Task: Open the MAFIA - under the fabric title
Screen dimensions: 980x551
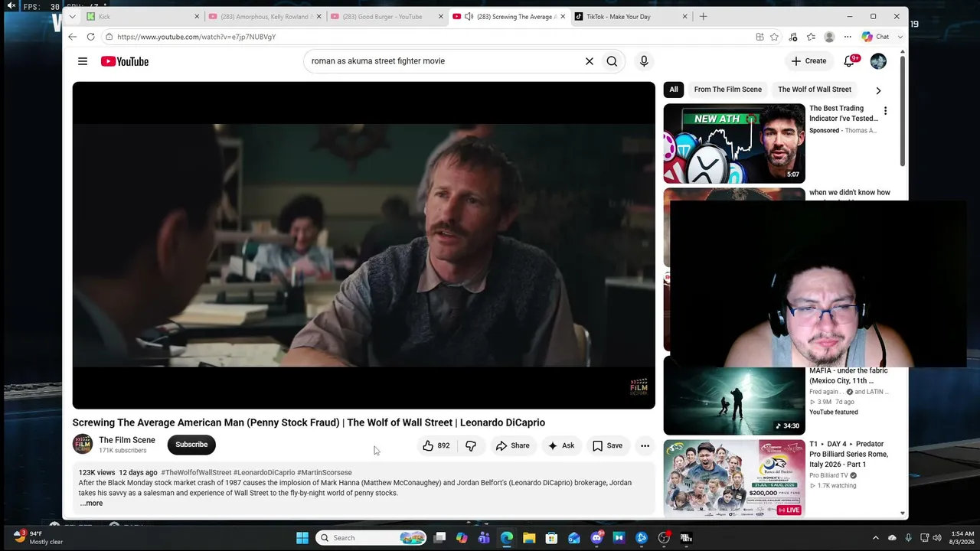Action: pyautogui.click(x=848, y=376)
